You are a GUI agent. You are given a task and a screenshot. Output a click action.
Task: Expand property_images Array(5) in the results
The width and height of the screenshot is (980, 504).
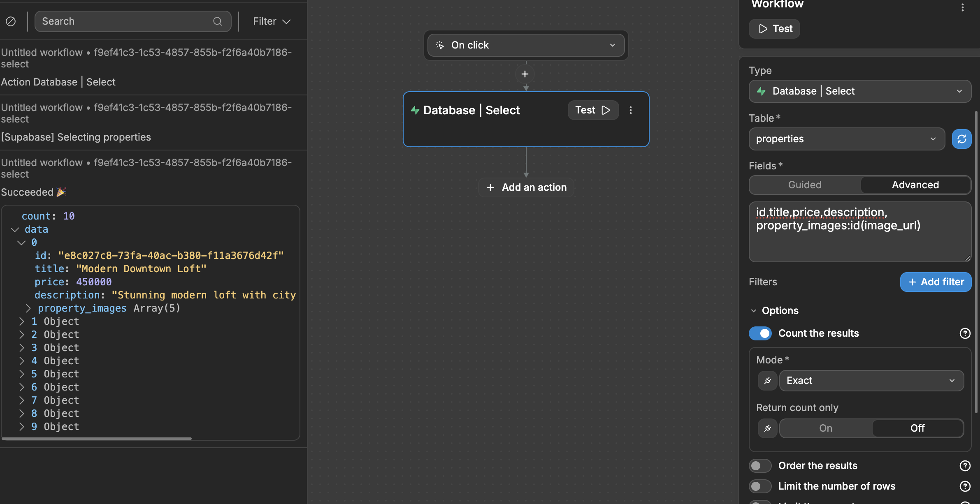pyautogui.click(x=28, y=308)
